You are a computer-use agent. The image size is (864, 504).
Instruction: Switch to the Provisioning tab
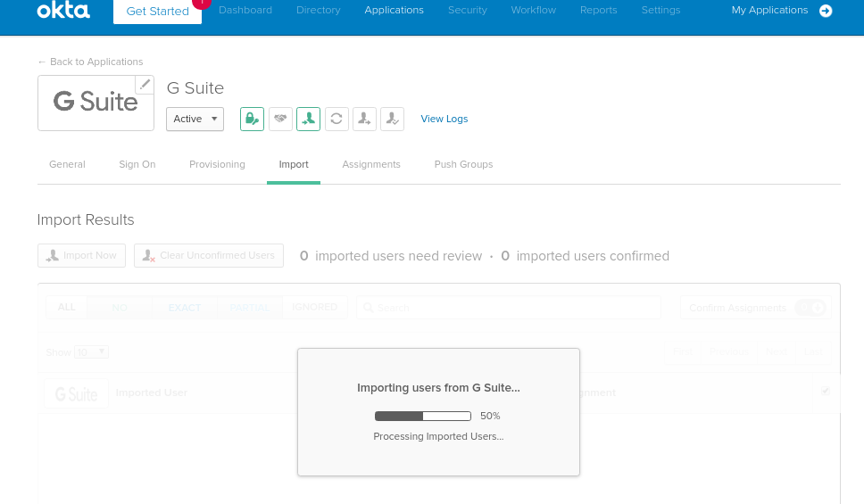point(217,164)
